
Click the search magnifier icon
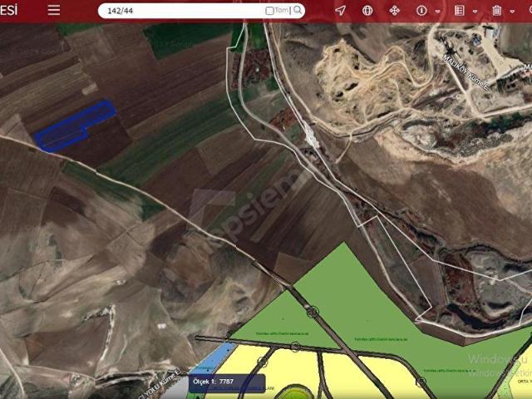(297, 11)
